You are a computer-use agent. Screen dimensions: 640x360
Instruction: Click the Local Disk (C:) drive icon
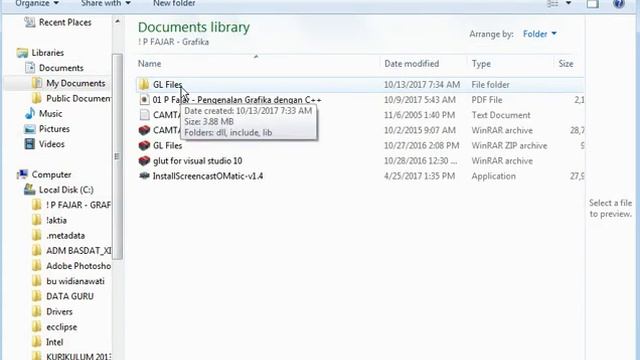coord(29,189)
